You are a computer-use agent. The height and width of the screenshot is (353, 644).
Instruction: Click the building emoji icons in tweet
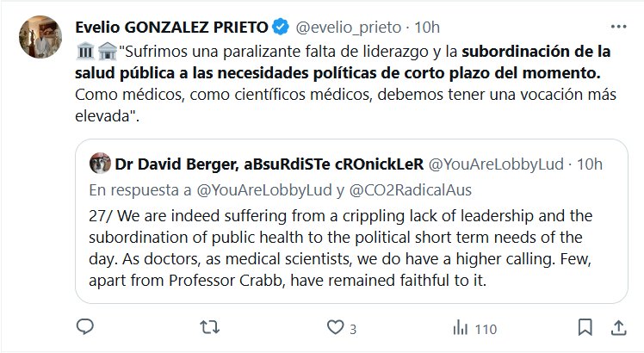(x=96, y=50)
